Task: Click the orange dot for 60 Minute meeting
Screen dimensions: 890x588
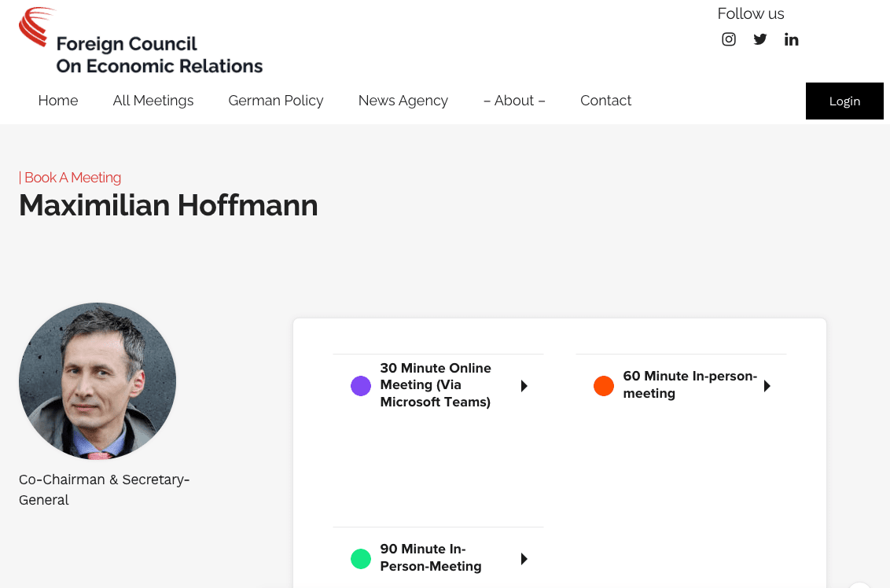Action: (x=604, y=386)
